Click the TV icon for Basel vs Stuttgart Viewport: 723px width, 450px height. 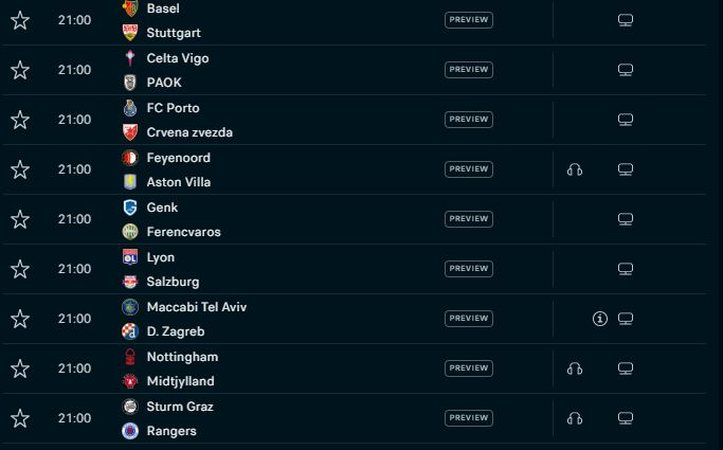625,20
